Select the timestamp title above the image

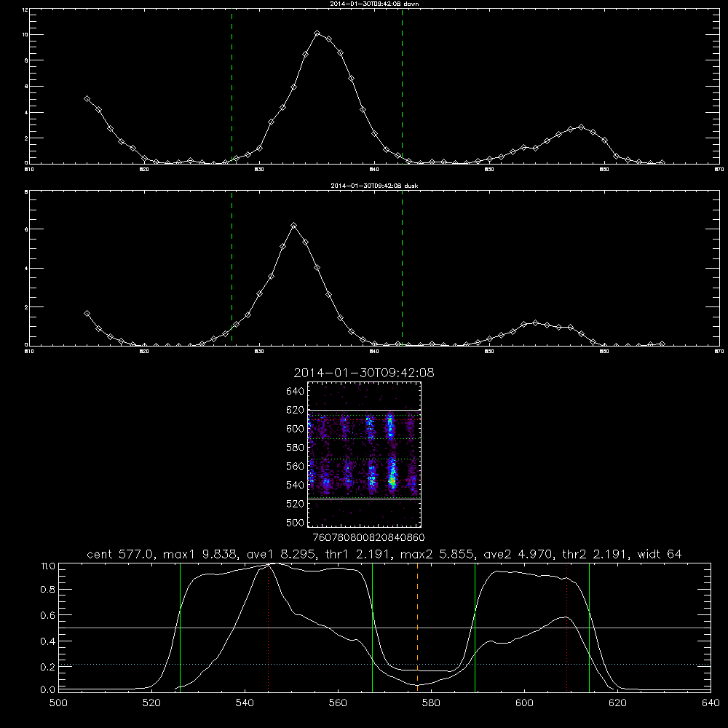coord(364,373)
